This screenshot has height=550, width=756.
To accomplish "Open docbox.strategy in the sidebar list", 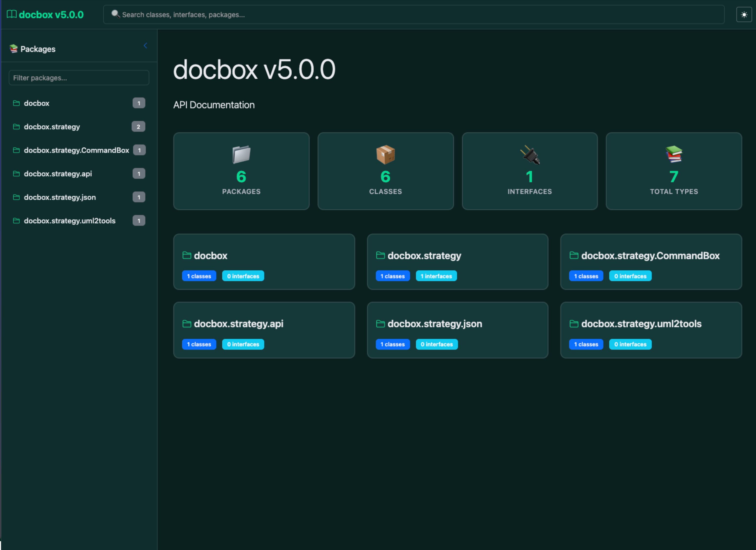I will [x=52, y=127].
